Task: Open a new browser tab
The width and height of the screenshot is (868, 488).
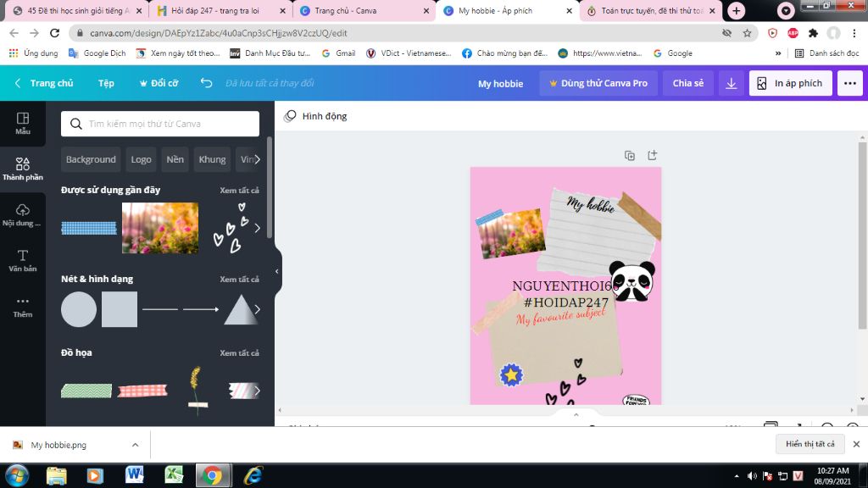Action: click(737, 10)
